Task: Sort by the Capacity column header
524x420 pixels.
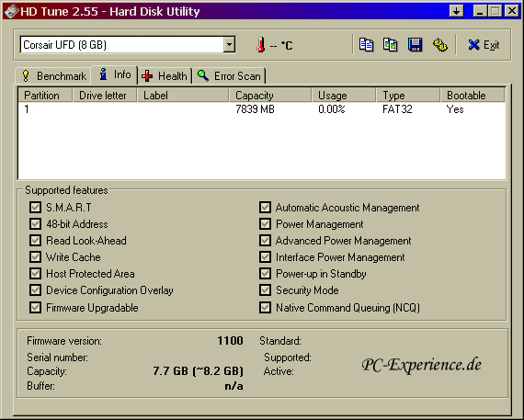Action: (x=270, y=96)
